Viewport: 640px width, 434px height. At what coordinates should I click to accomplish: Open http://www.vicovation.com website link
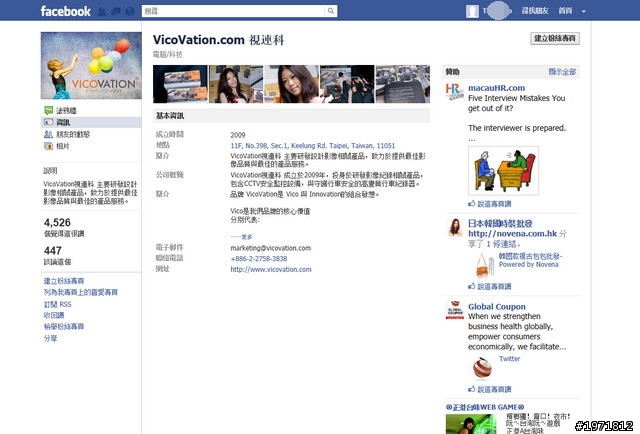click(x=271, y=269)
